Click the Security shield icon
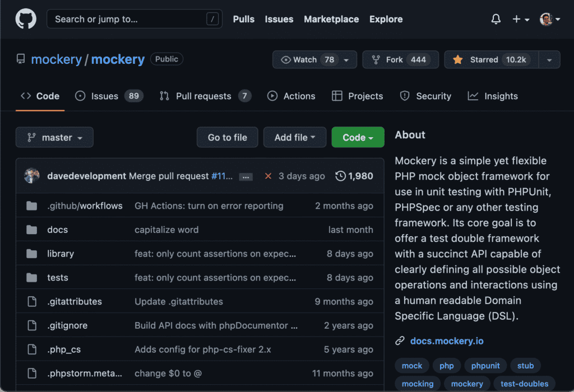The image size is (574, 392). pos(405,96)
